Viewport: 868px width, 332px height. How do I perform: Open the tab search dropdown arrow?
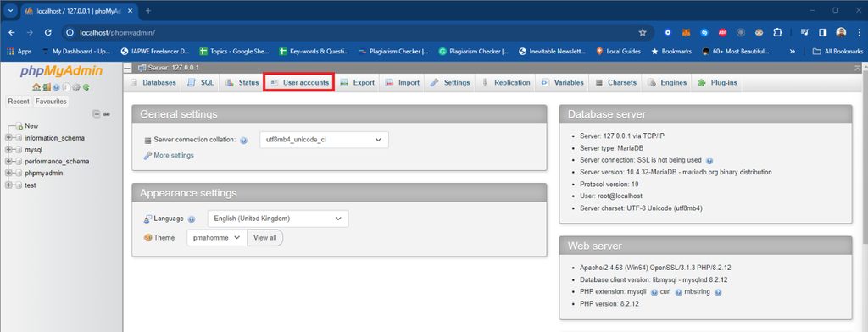[x=10, y=10]
